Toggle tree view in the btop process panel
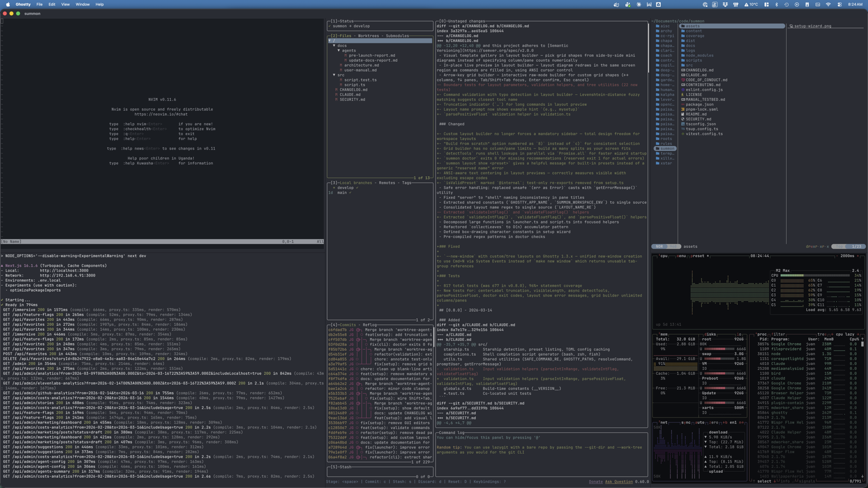The height and width of the screenshot is (488, 868). click(x=821, y=335)
